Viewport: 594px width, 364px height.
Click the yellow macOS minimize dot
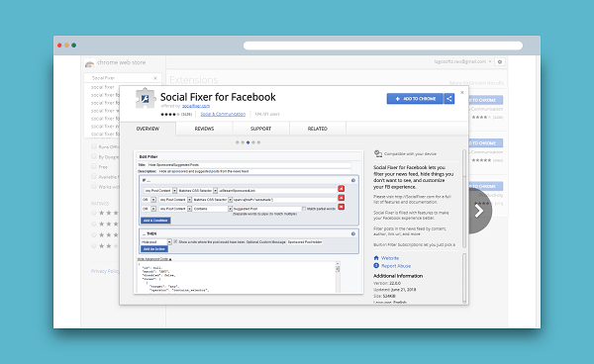click(66, 45)
